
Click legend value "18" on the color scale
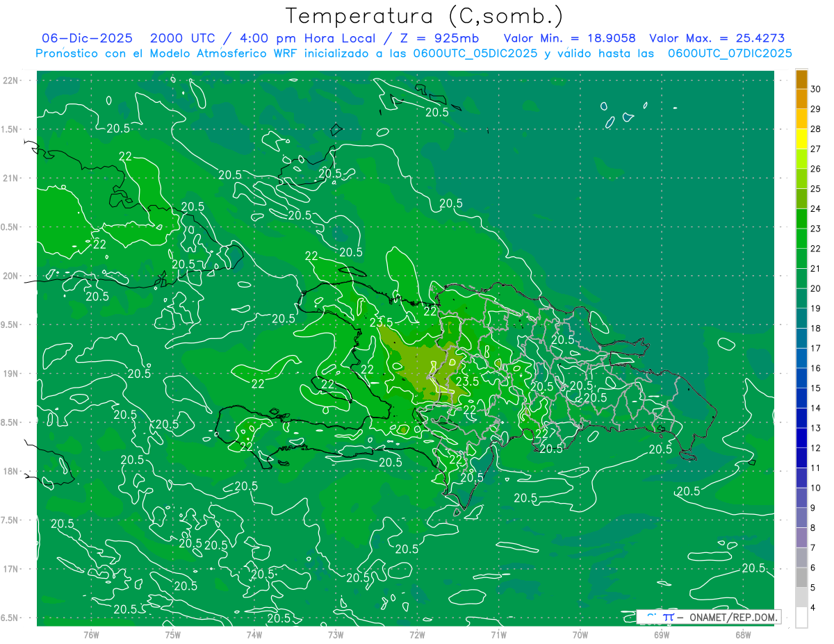click(x=816, y=329)
